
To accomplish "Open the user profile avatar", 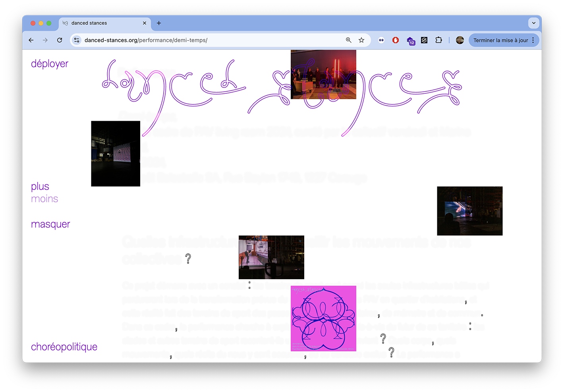I will (460, 40).
